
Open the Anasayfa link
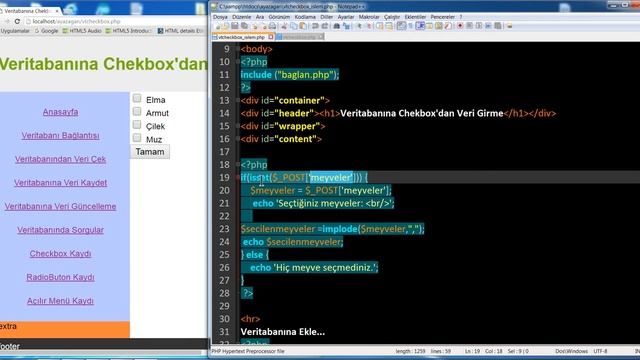coord(60,112)
